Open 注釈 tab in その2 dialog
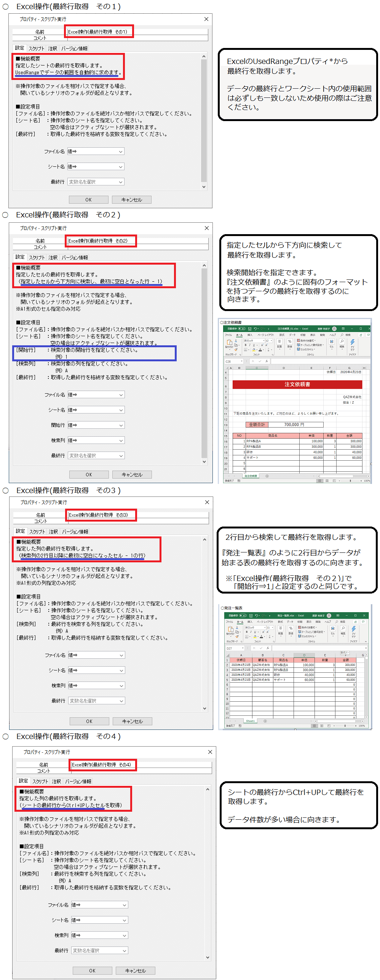 (53, 257)
